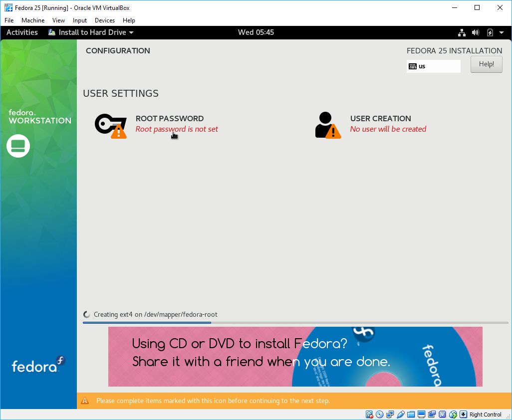The image size is (512, 420).
Task: Click the 'Right Control' host key label
Action: [485, 415]
